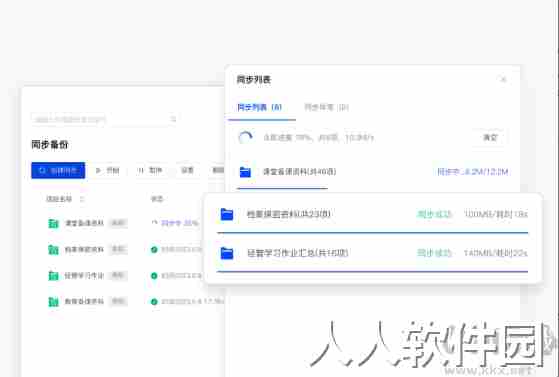The width and height of the screenshot is (559, 377).
Task: Click the green folder icon of the 教育备课资料 row
Action: pyautogui.click(x=53, y=302)
